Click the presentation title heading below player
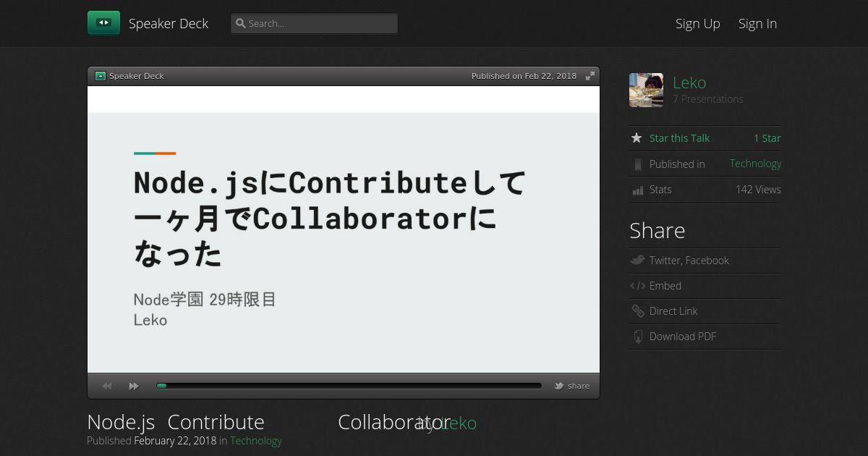 pos(268,422)
